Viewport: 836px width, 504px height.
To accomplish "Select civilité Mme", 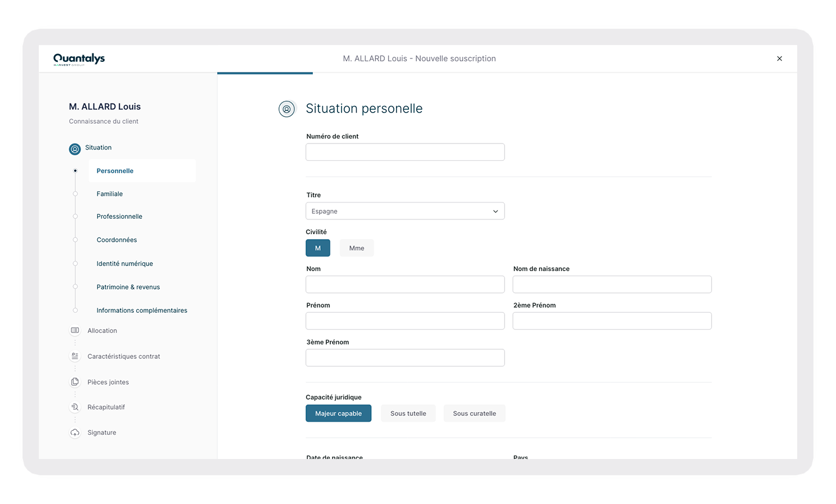I will click(357, 248).
